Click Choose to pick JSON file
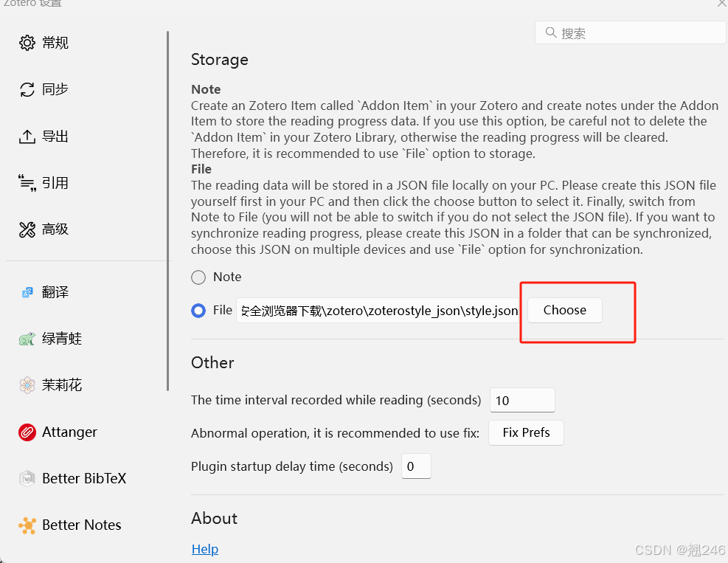The height and width of the screenshot is (563, 728). pyautogui.click(x=564, y=311)
